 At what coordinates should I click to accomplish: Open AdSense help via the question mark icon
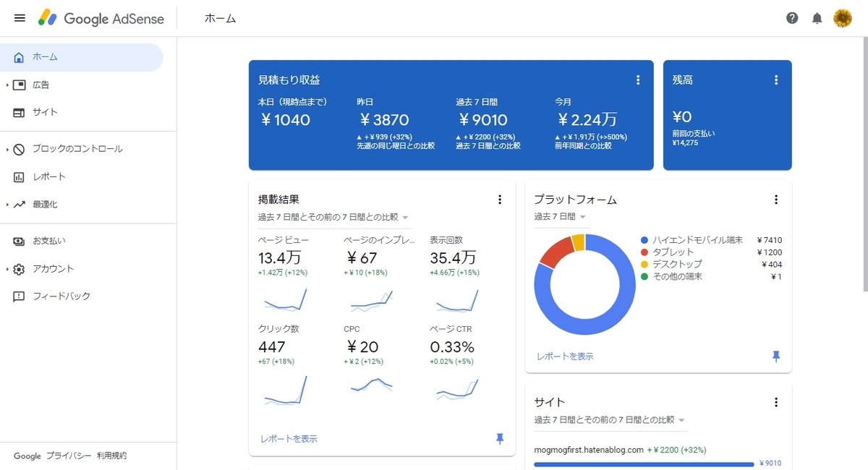point(791,18)
